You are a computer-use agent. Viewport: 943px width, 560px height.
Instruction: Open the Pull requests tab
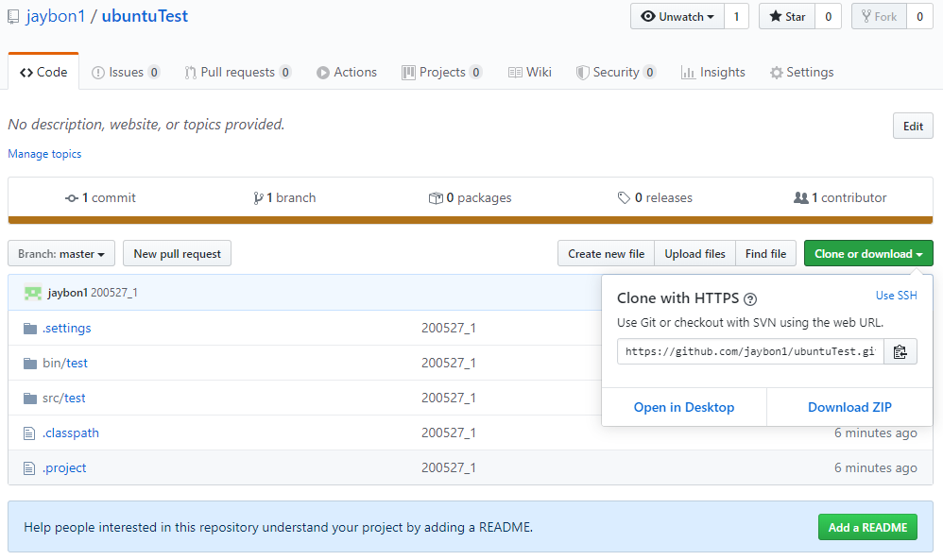237,72
